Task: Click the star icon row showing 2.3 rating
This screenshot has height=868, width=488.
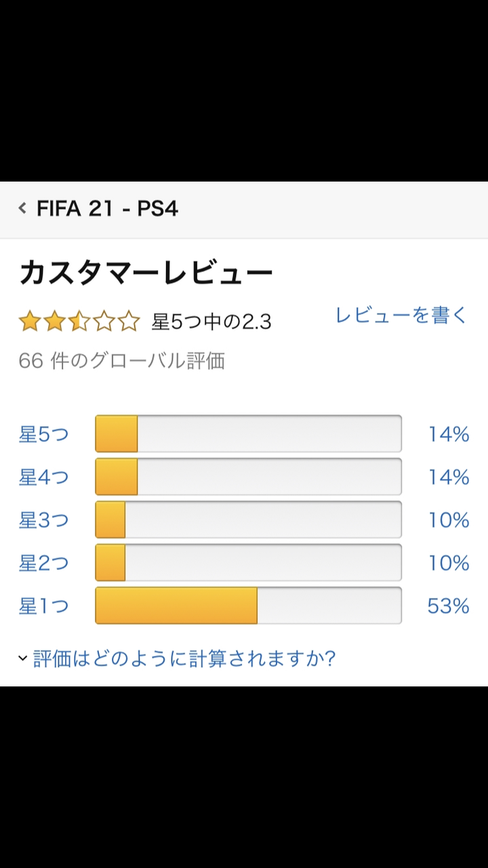Action: click(x=79, y=321)
